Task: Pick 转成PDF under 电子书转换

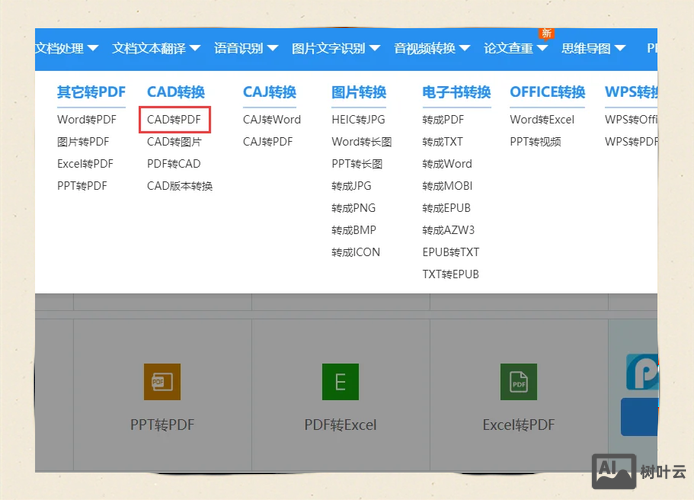Action: tap(443, 119)
